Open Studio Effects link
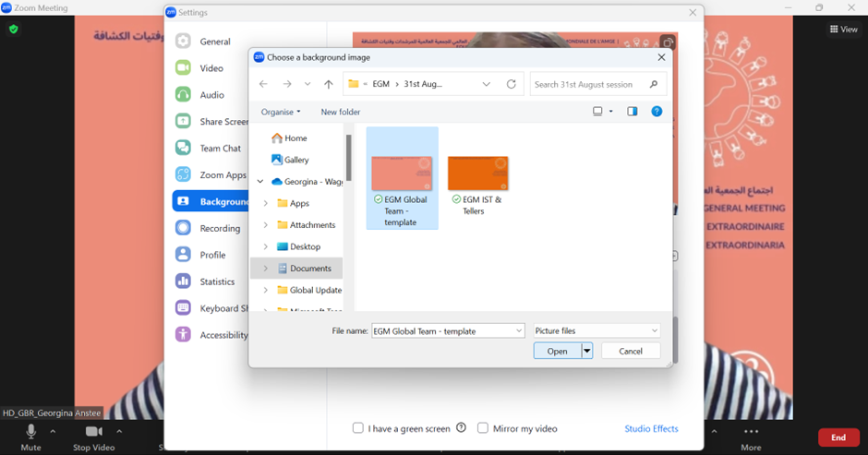 (651, 428)
